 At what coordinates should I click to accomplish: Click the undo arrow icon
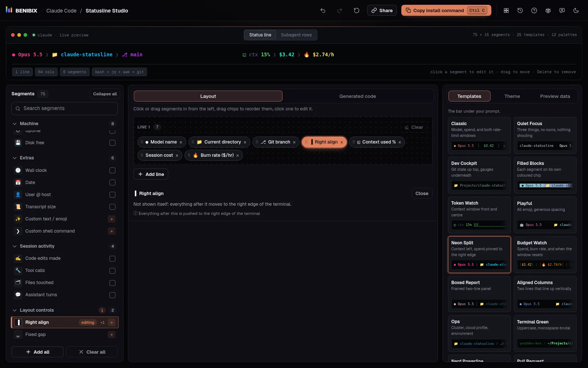coord(323,11)
